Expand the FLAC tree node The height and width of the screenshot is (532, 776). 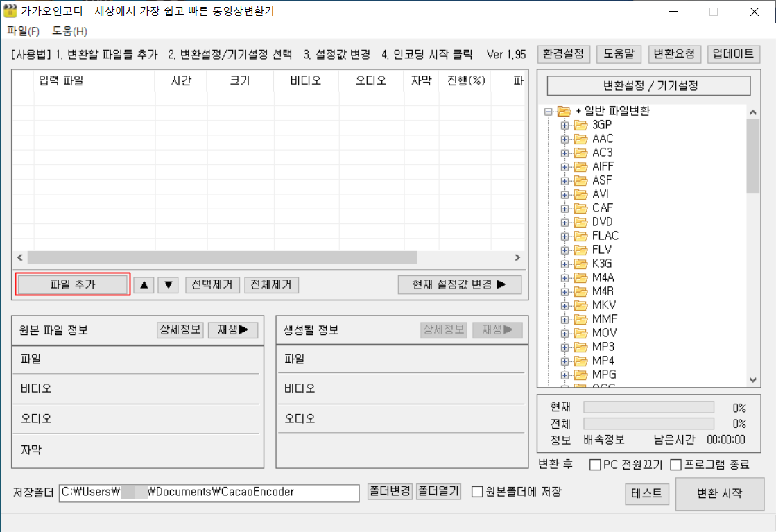(564, 237)
